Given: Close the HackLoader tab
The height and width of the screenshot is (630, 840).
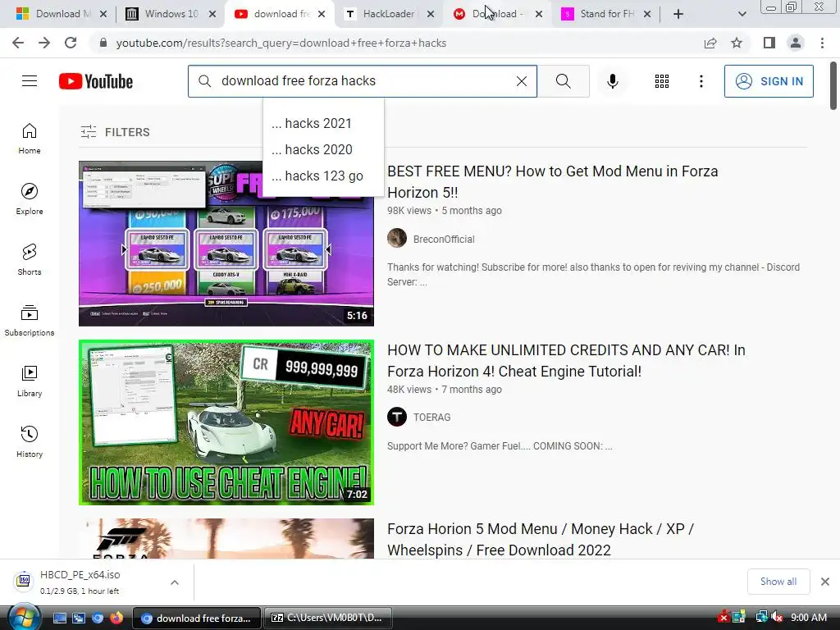Looking at the screenshot, I should pyautogui.click(x=430, y=14).
